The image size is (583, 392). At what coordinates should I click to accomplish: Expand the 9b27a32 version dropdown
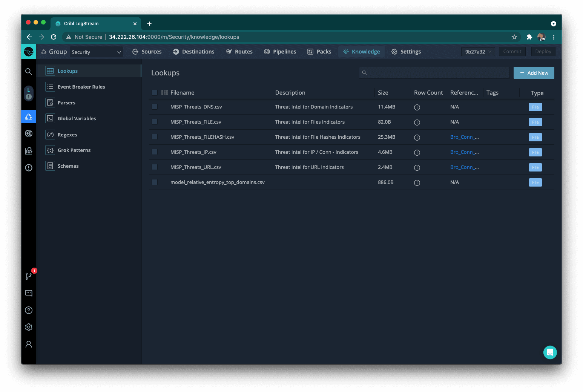click(x=478, y=52)
